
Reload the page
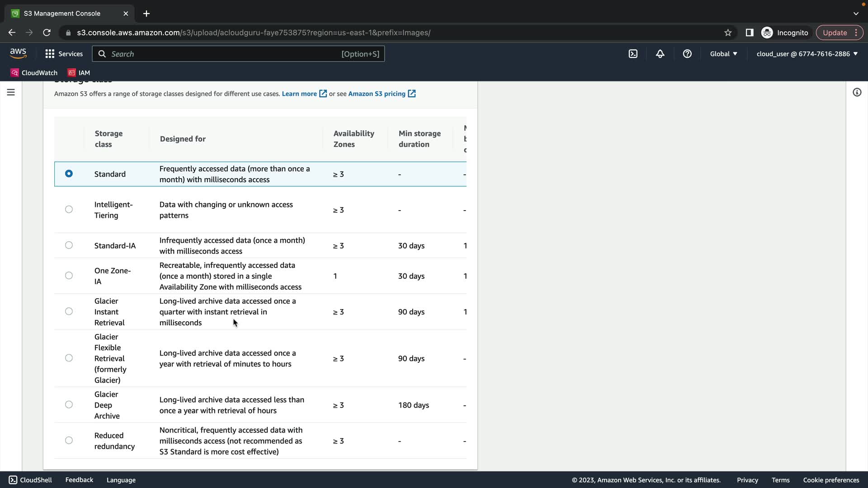pos(47,33)
